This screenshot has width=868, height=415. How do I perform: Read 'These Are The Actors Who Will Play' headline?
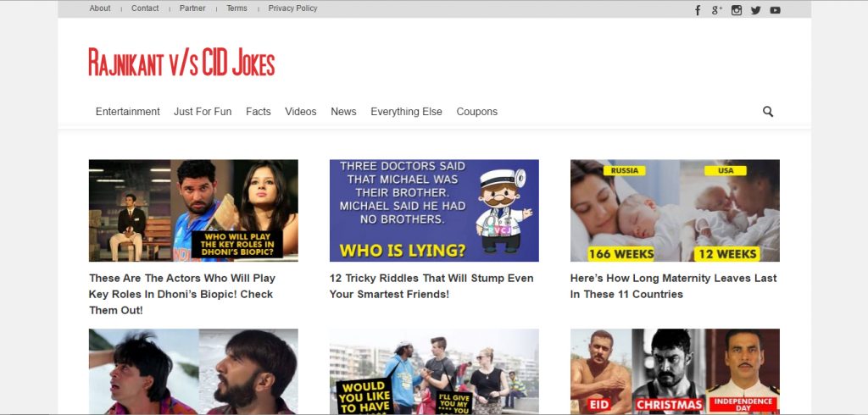[182, 294]
